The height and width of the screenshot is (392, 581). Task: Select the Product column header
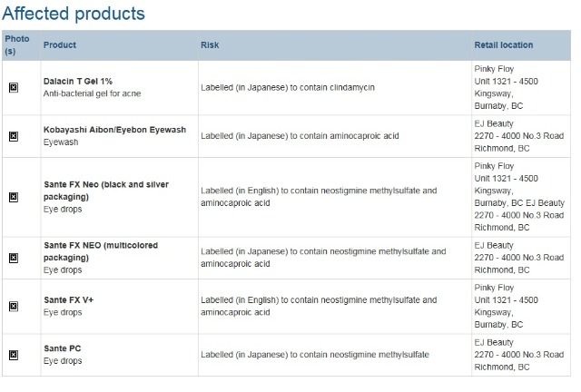click(60, 44)
